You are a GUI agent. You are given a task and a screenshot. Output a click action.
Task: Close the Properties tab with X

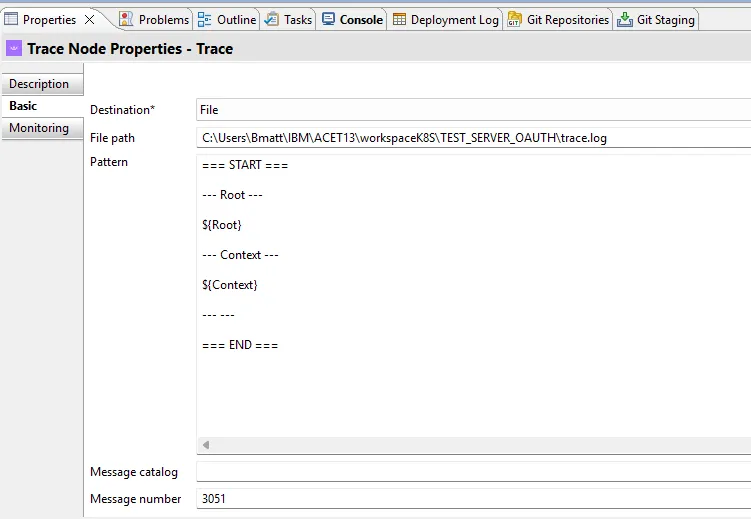pyautogui.click(x=89, y=20)
